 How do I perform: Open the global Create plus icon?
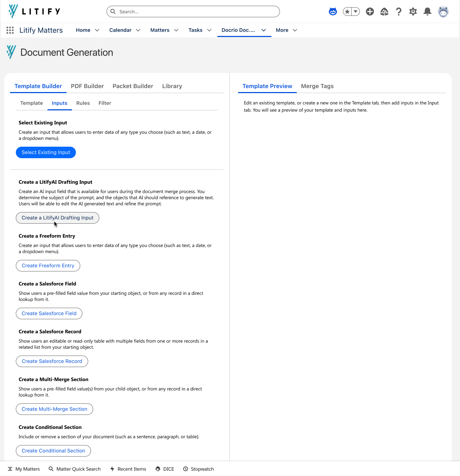[370, 12]
